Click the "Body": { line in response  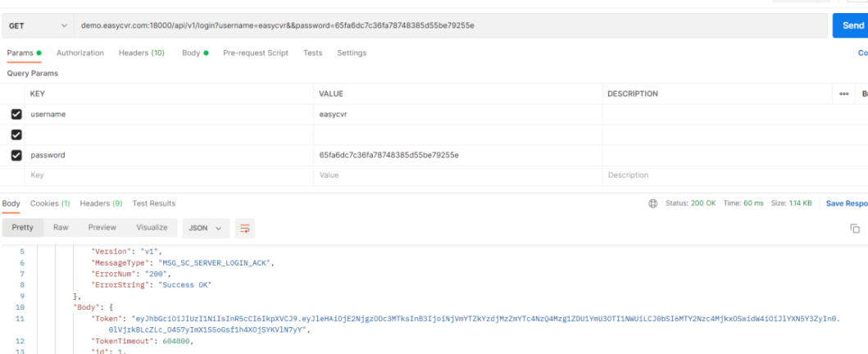(x=93, y=307)
